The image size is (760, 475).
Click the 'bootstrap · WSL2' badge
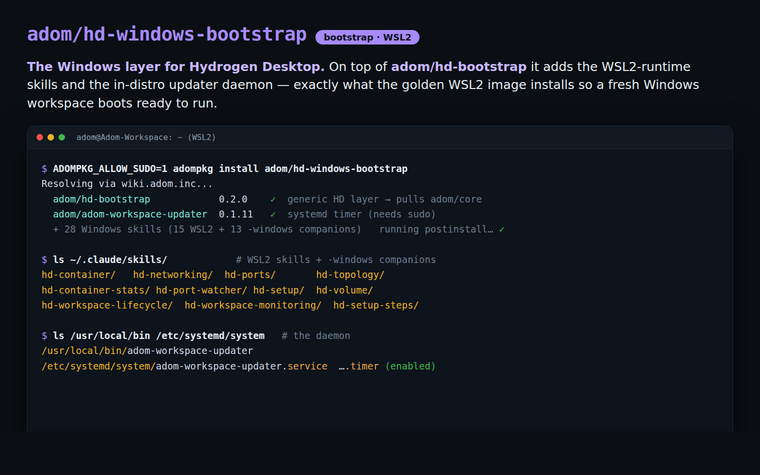tap(367, 37)
